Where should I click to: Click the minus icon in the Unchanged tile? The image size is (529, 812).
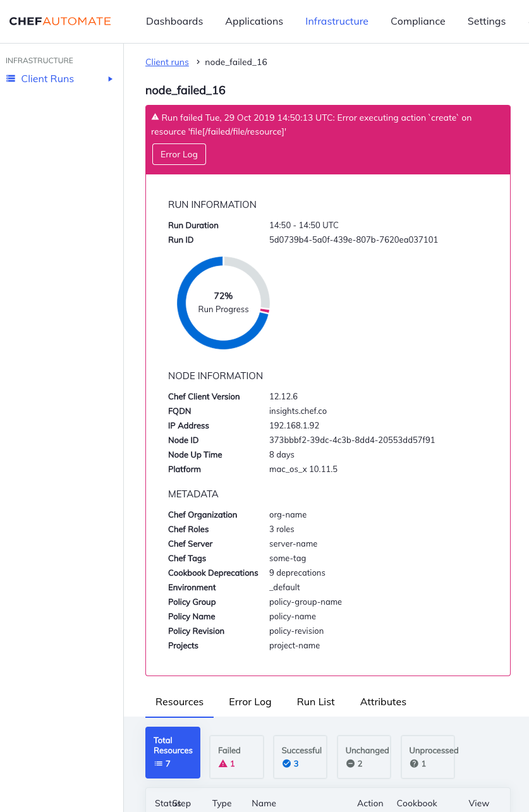(351, 763)
